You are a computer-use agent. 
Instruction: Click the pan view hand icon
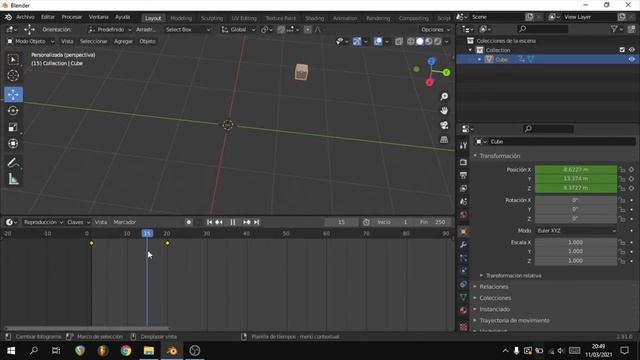(x=444, y=111)
